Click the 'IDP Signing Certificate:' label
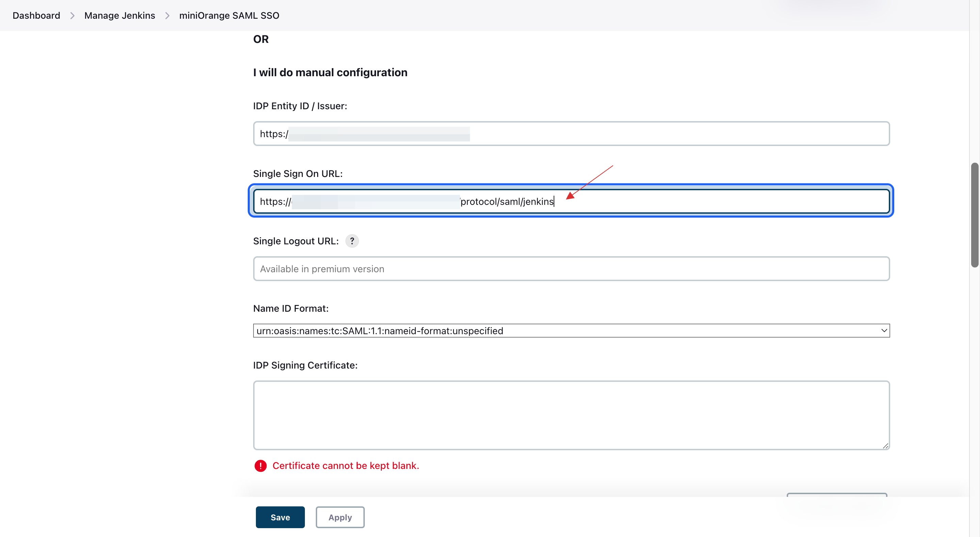Viewport: 980px width, 537px height. [305, 365]
